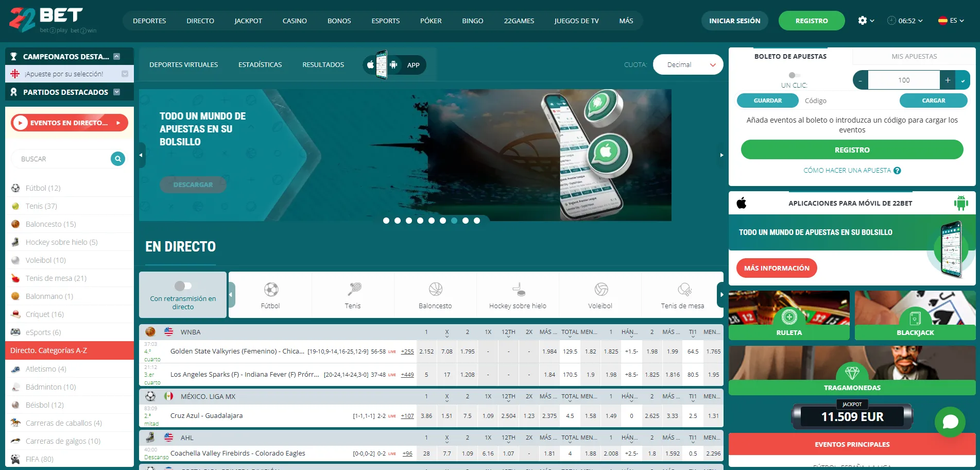Increase stake with the plus button
The width and height of the screenshot is (980, 470).
(x=948, y=80)
